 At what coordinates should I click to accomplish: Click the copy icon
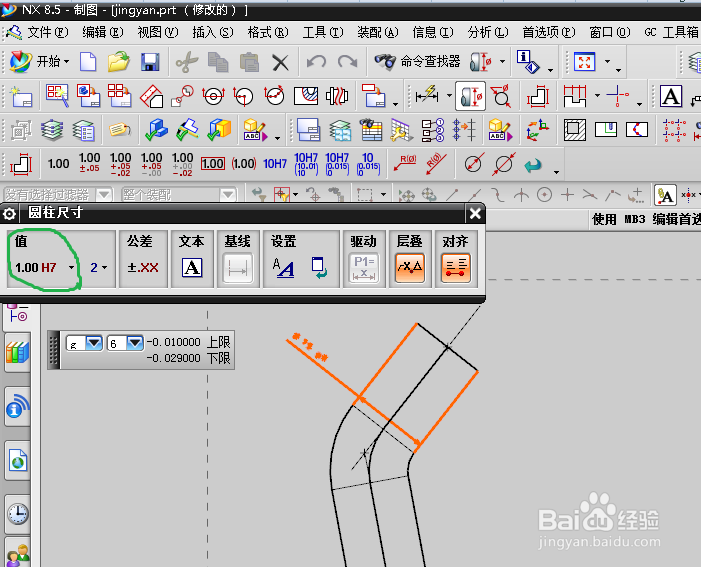(218, 62)
